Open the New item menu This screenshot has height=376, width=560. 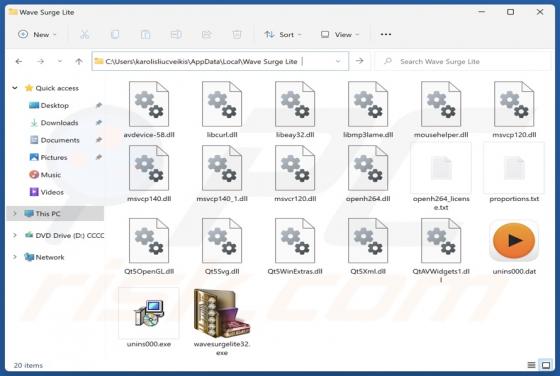click(38, 35)
